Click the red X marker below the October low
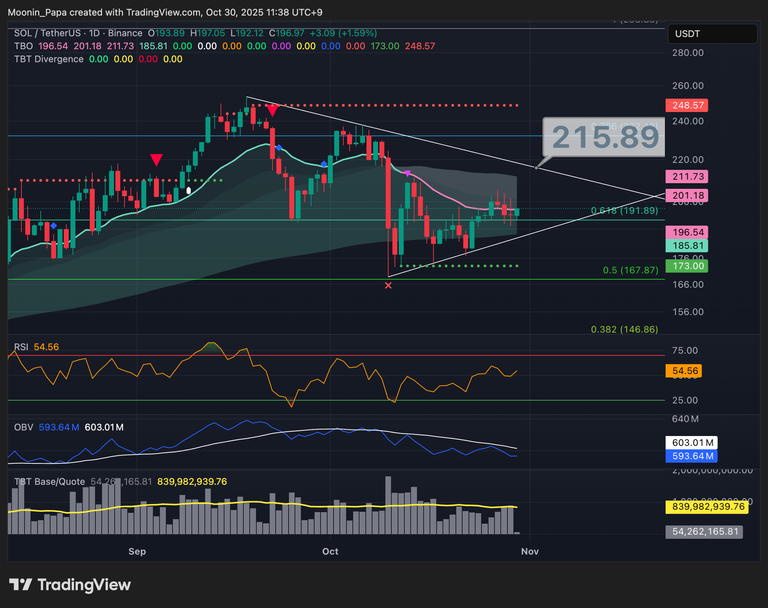The height and width of the screenshot is (608, 768). (x=389, y=286)
